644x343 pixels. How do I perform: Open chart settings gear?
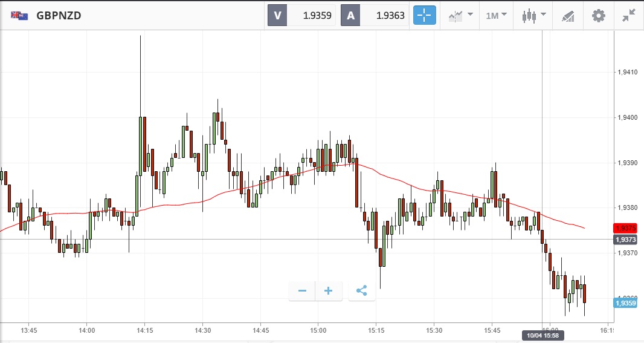[598, 16]
